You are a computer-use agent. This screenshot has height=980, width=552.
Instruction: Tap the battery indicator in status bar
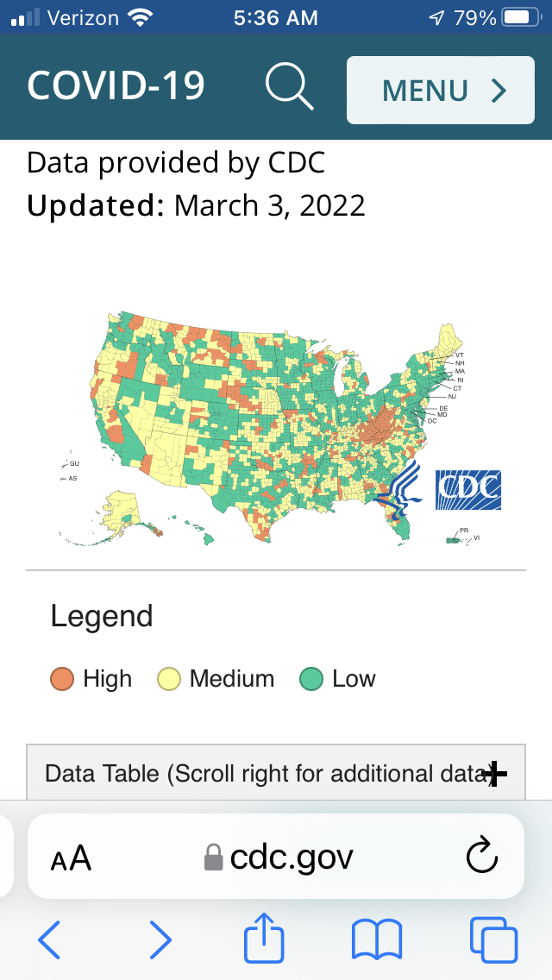click(519, 17)
